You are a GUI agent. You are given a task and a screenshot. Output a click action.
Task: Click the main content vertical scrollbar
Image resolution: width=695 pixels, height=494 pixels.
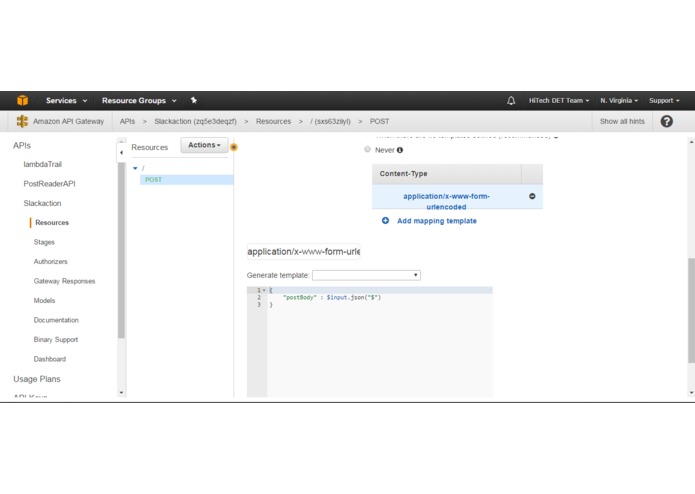click(x=691, y=310)
